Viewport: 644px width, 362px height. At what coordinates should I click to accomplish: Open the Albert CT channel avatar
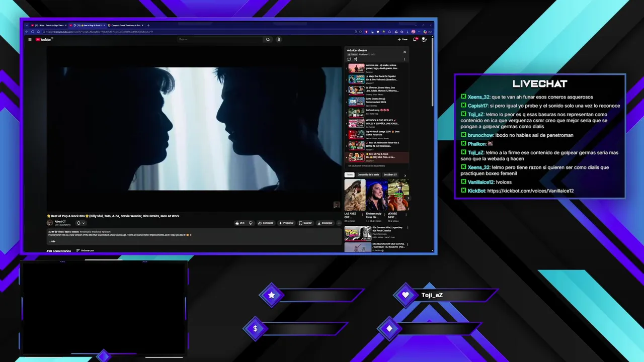click(50, 223)
